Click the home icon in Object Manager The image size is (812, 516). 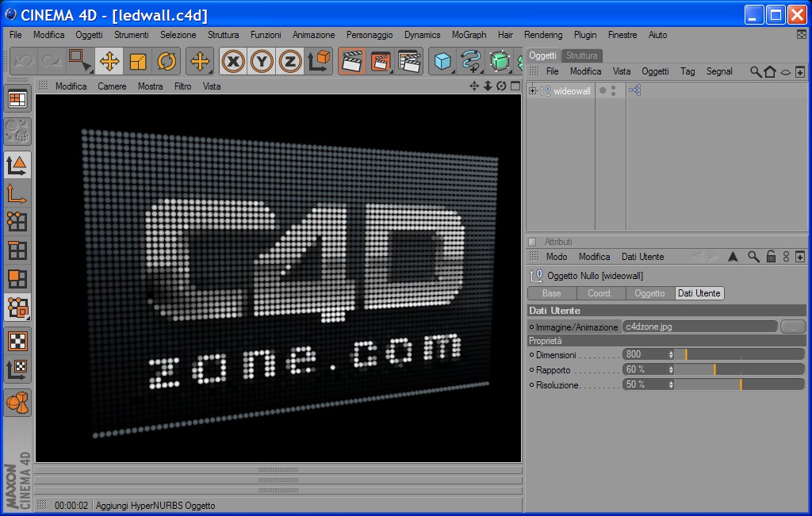tap(770, 71)
